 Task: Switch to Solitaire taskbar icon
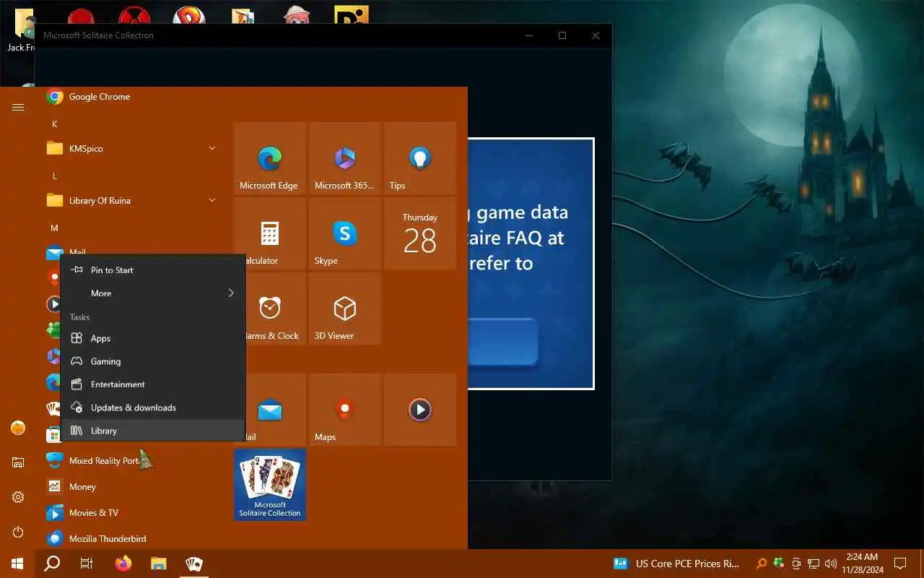pyautogui.click(x=193, y=564)
